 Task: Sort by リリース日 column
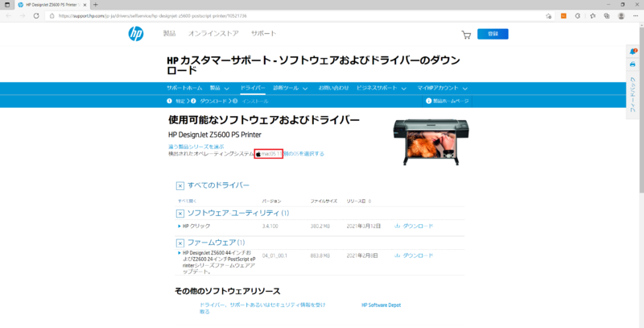click(359, 201)
